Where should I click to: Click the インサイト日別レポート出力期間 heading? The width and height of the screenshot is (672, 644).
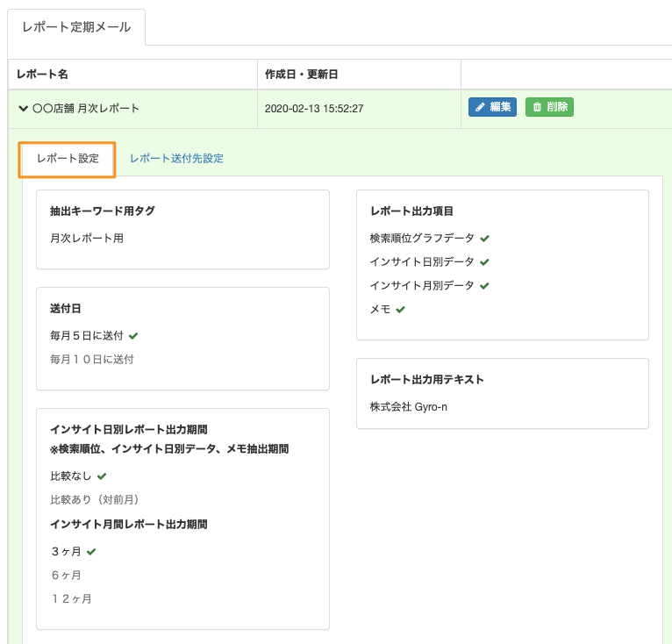[129, 430]
